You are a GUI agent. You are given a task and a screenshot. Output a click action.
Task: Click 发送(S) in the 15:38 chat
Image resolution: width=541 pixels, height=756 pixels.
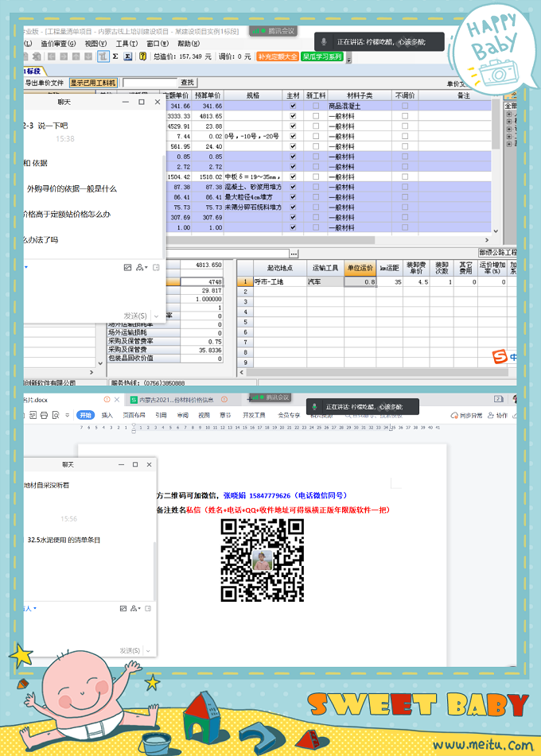pyautogui.click(x=135, y=316)
